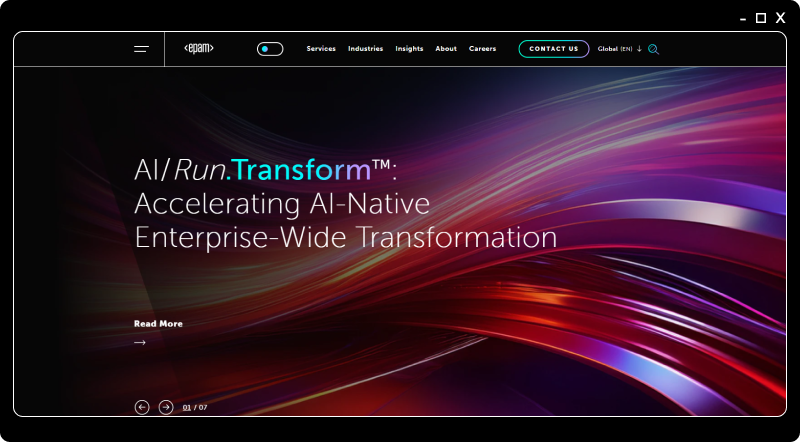Minimize the browser window
This screenshot has height=442, width=800.
(x=743, y=18)
